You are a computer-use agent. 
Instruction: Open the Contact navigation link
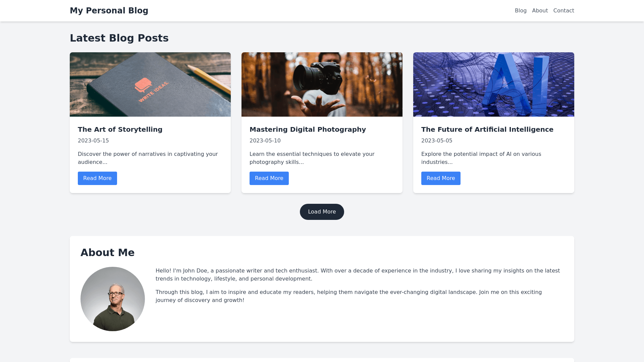tap(563, 11)
